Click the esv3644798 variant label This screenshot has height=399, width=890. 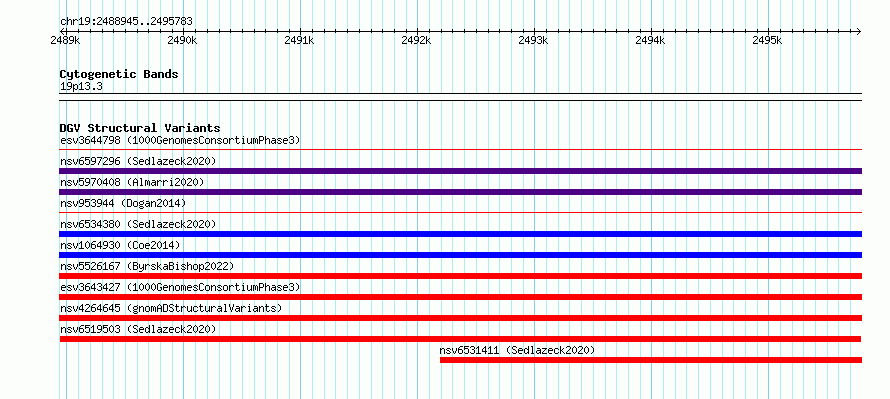180,140
